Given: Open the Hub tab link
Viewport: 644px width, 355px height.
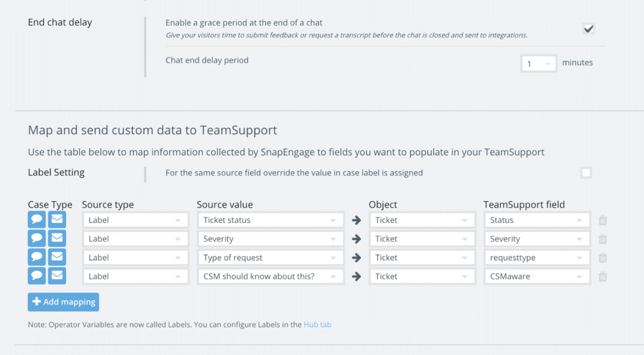Looking at the screenshot, I should (317, 325).
